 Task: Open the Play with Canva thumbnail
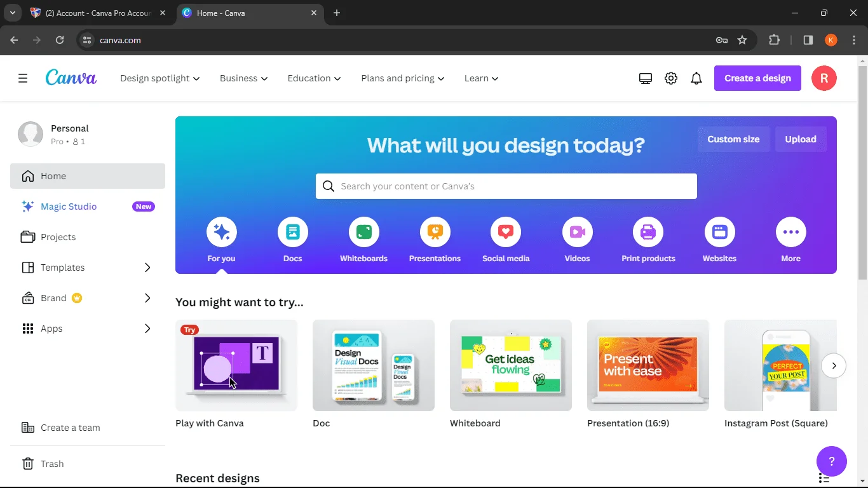click(236, 365)
